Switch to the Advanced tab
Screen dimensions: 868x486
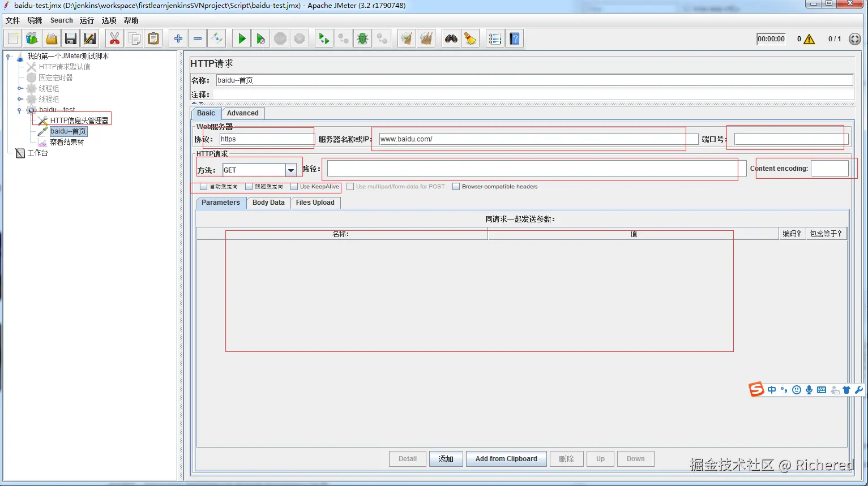click(x=242, y=113)
